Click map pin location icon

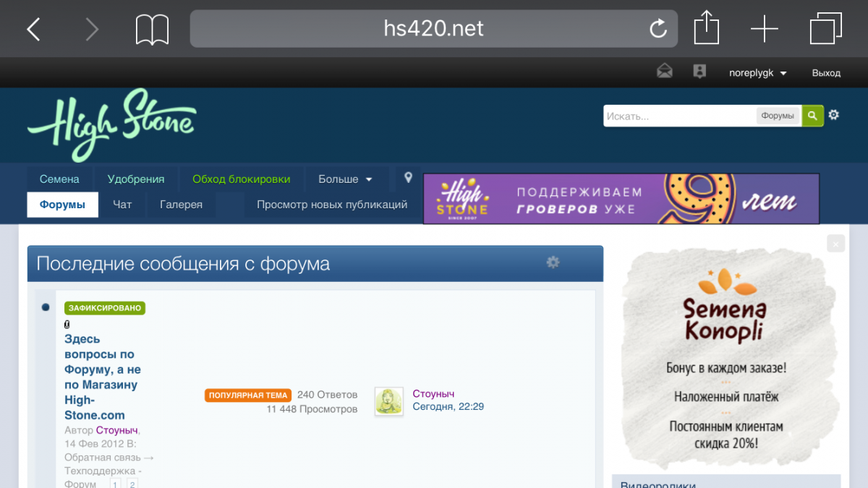click(408, 178)
